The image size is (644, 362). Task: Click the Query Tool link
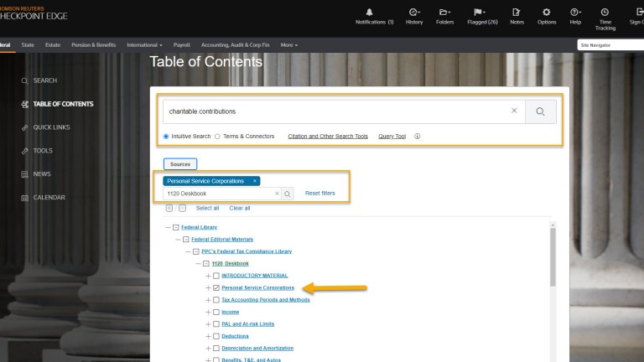[392, 136]
